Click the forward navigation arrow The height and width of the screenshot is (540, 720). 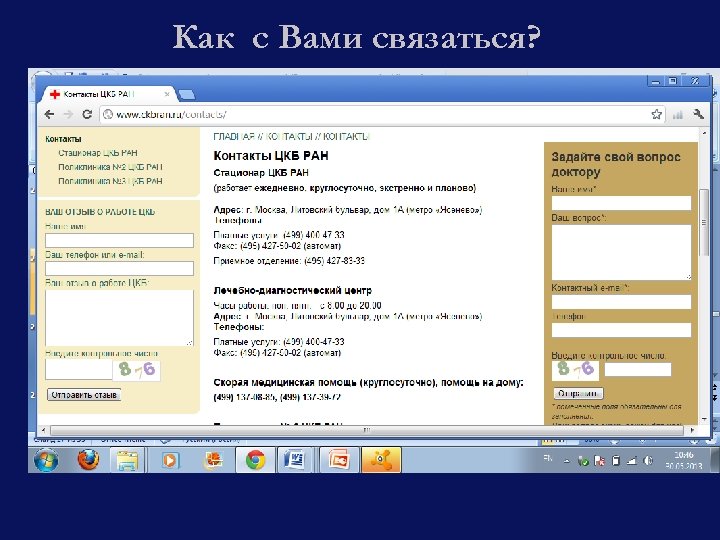[68, 114]
